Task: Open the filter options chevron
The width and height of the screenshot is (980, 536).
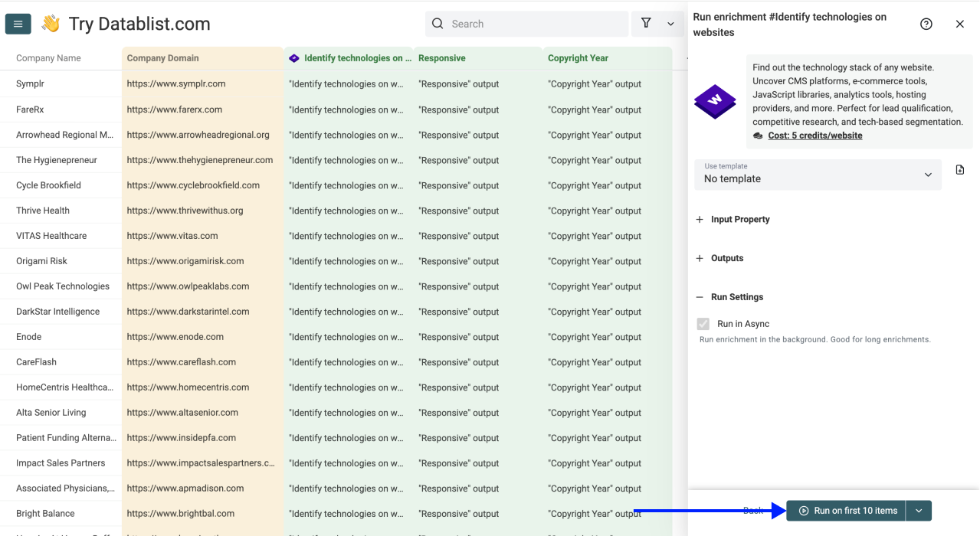Action: [670, 25]
